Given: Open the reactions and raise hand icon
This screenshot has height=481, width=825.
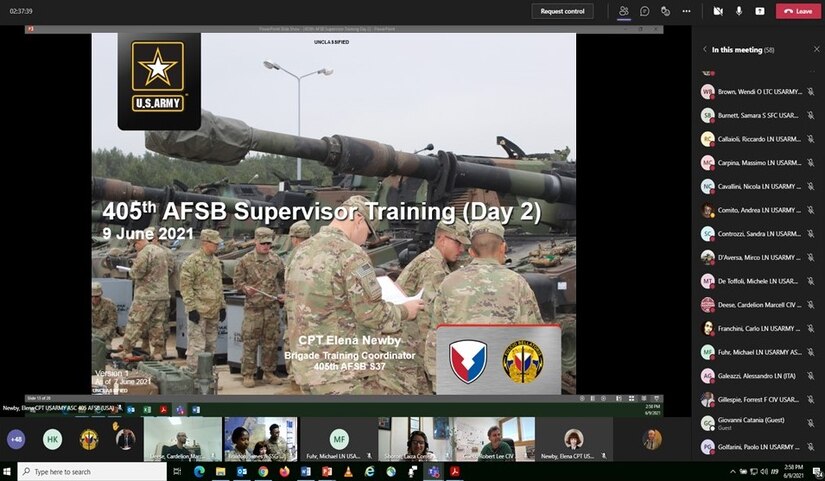Looking at the screenshot, I should coord(667,11).
